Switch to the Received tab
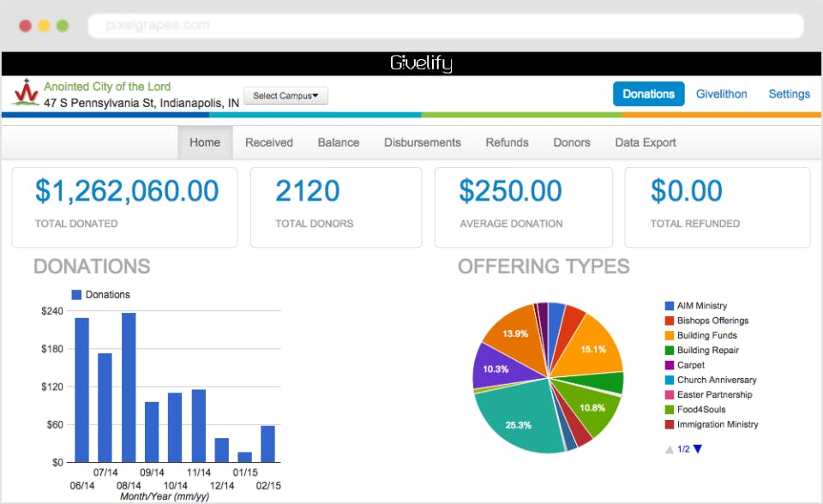823x504 pixels. tap(268, 142)
